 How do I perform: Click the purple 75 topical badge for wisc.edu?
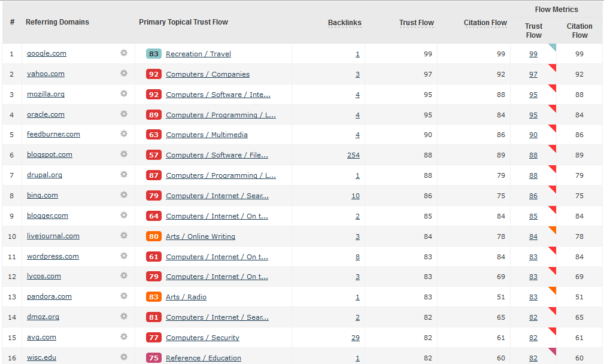click(x=154, y=358)
